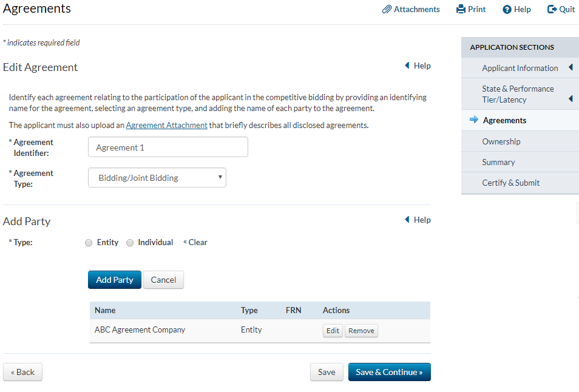Screen dimensions: 579x392
Task: Open the Agreement Type dropdown
Action: pos(157,178)
